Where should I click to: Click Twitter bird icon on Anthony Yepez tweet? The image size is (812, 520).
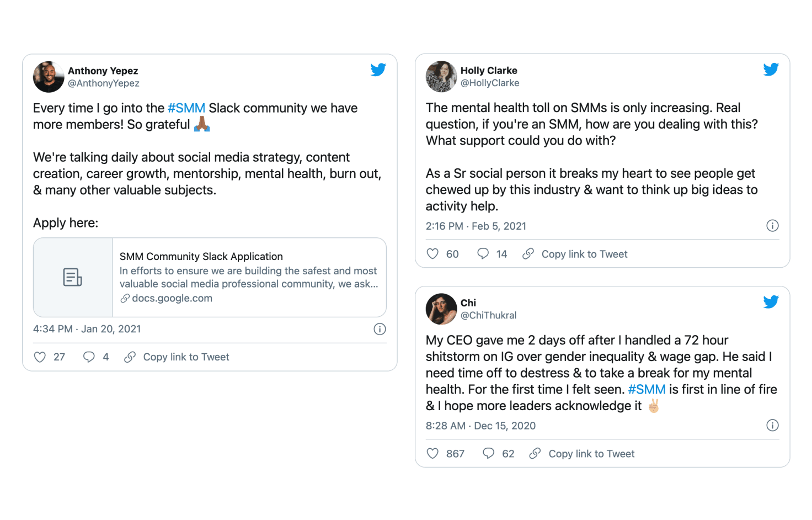tap(378, 70)
